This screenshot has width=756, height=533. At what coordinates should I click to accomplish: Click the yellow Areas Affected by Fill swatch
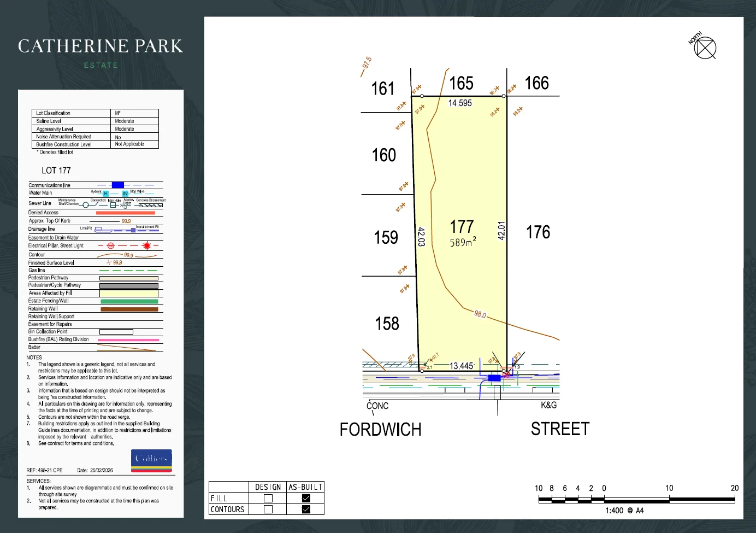[x=129, y=294]
